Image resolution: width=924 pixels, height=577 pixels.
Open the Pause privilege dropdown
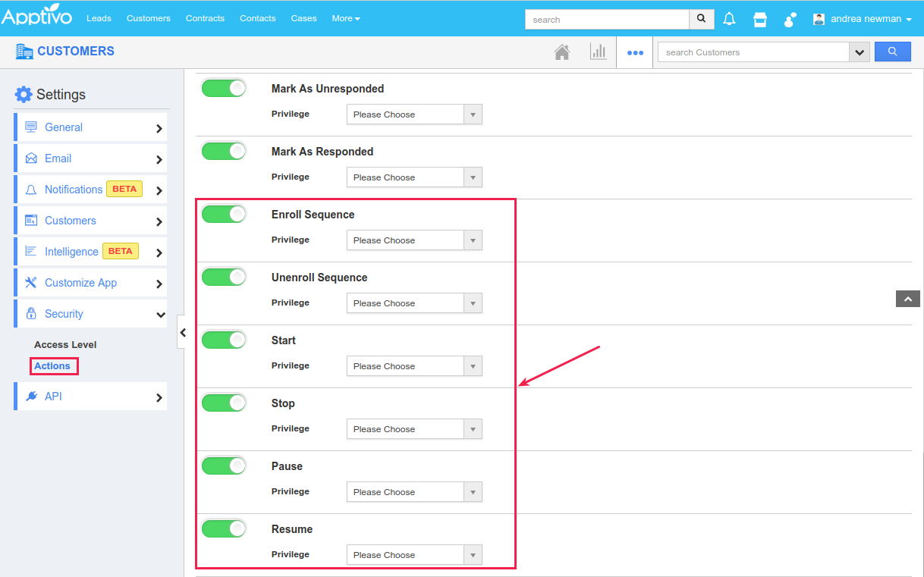[414, 492]
